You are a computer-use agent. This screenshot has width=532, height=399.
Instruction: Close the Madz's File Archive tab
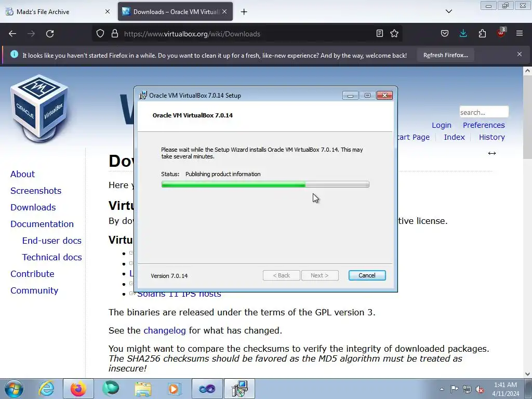(108, 11)
